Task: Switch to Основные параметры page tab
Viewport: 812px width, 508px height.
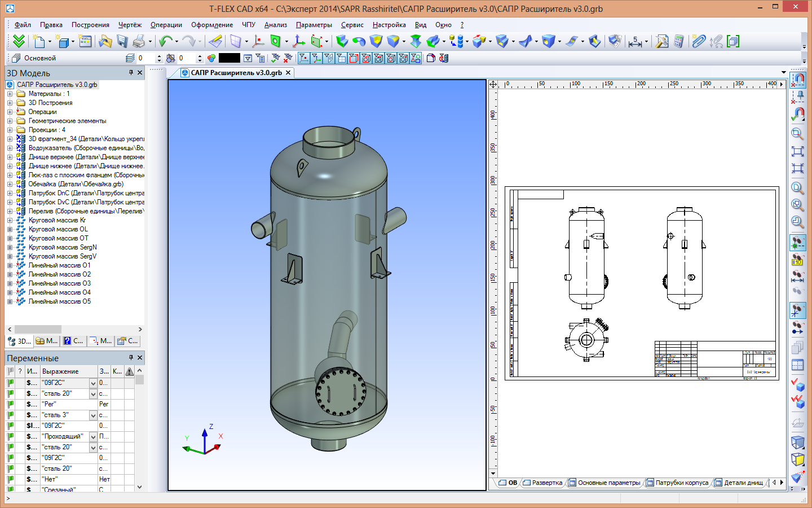Action: (604, 483)
